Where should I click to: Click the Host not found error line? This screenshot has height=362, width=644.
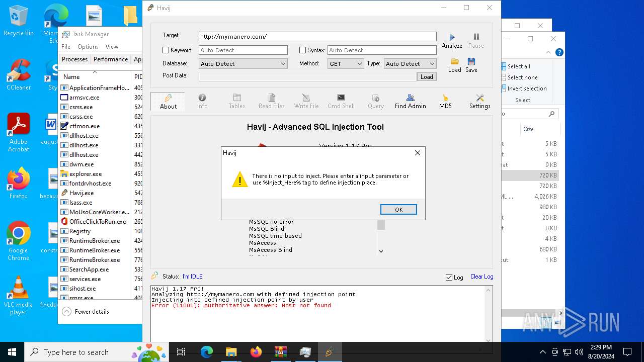[x=241, y=305]
